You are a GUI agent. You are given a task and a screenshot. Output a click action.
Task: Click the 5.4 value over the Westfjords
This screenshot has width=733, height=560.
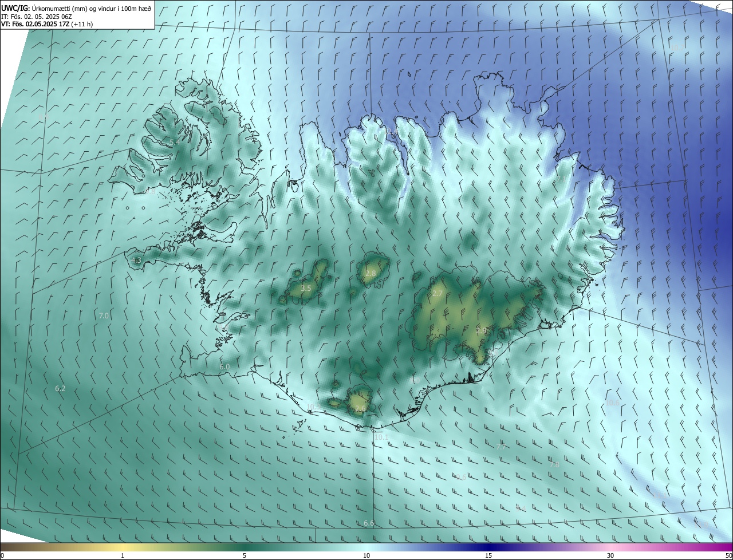tap(175, 142)
